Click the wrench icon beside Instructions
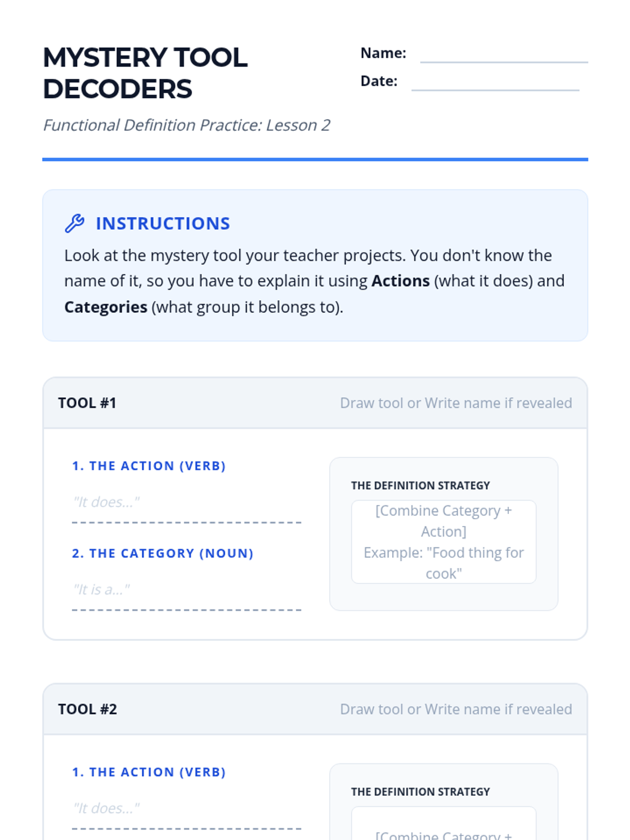Viewport: 630px width, 840px height. (75, 223)
